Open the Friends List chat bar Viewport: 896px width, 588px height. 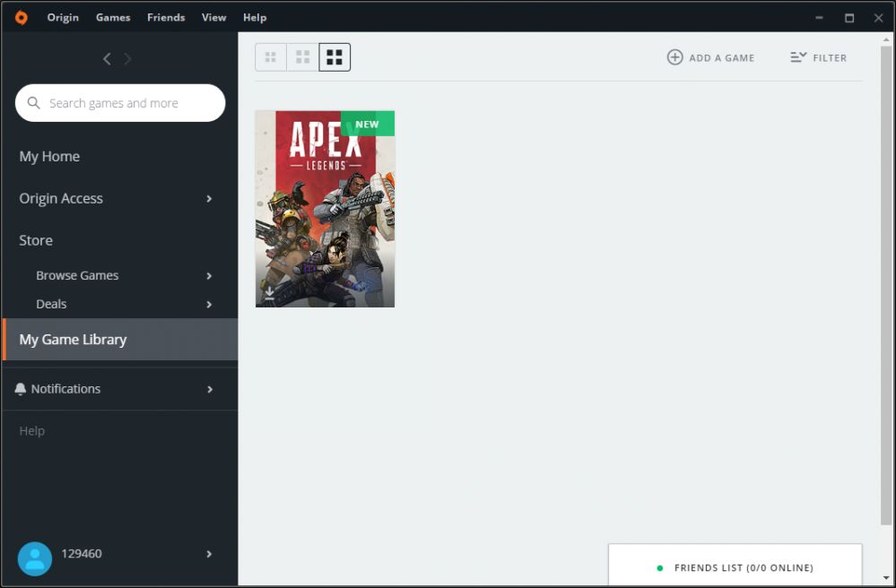[x=735, y=565]
